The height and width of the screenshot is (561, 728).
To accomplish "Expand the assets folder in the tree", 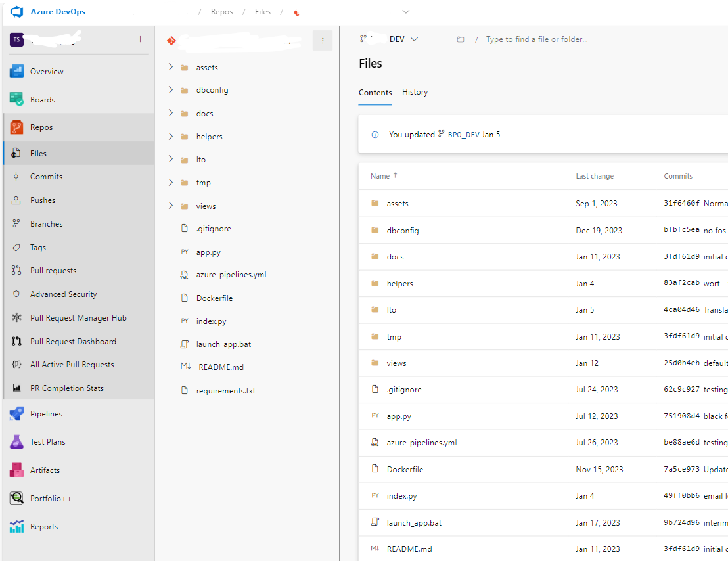I will point(170,67).
